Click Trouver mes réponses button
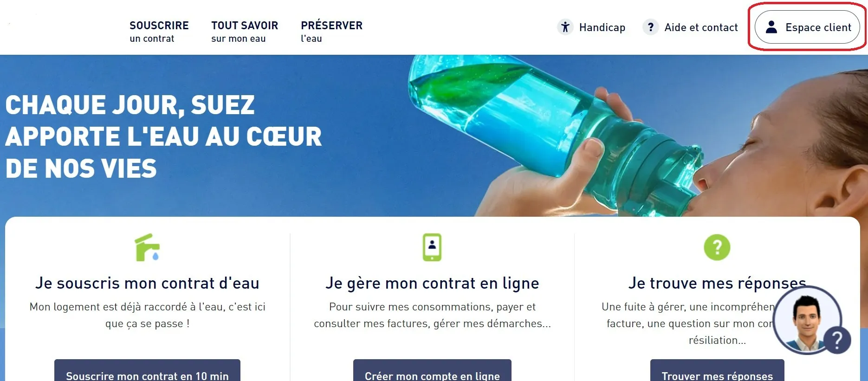The image size is (868, 381). tap(717, 370)
